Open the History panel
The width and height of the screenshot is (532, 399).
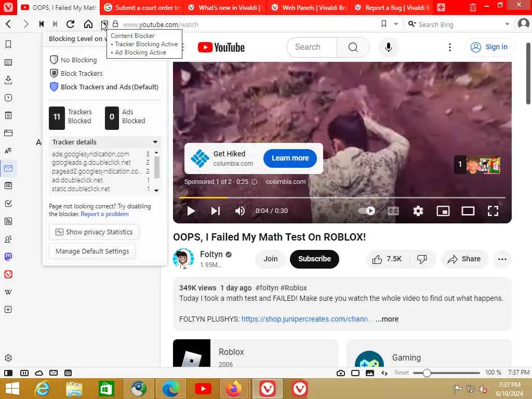point(8,98)
